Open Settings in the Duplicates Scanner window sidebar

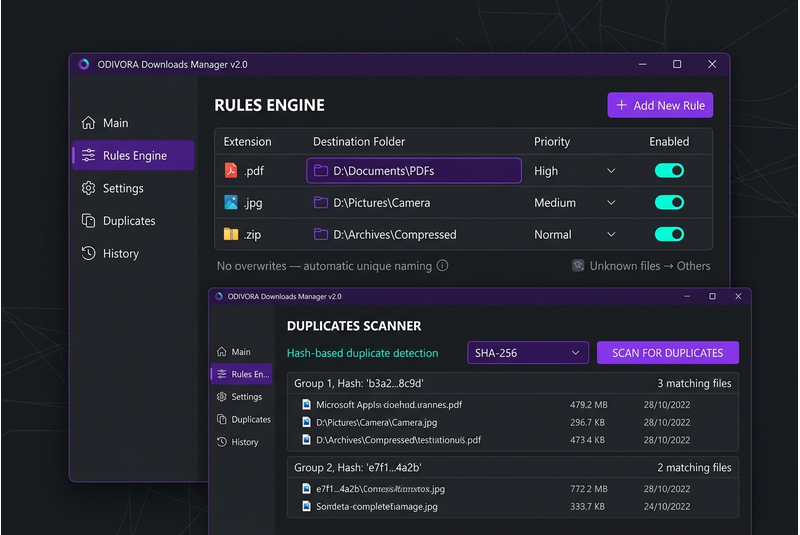(x=239, y=396)
